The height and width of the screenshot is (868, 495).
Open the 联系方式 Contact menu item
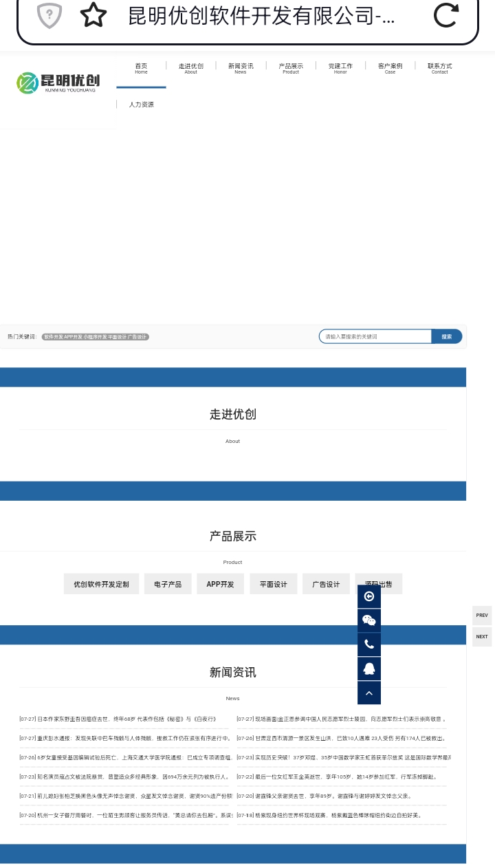coord(439,68)
